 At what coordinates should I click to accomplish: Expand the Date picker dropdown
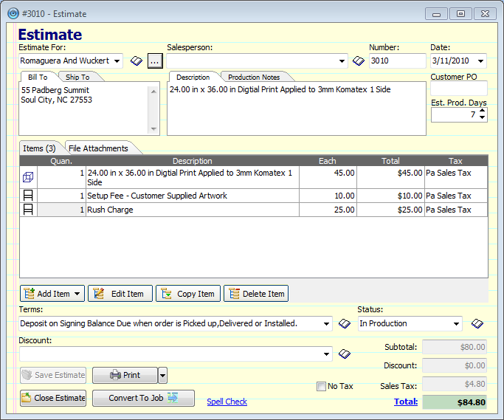[x=481, y=61]
